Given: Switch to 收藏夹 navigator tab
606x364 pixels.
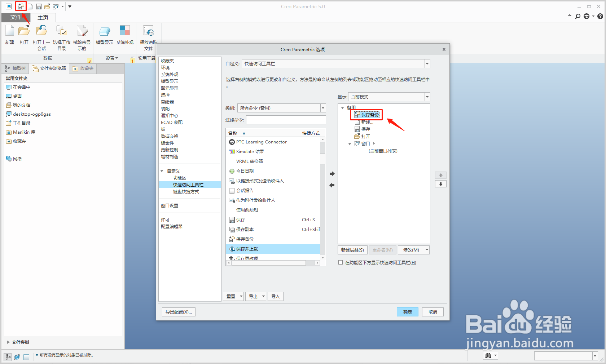Looking at the screenshot, I should point(83,68).
